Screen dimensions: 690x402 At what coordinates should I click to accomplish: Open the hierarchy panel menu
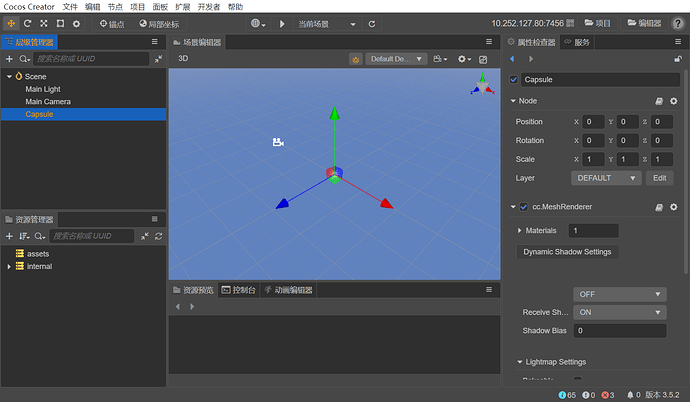click(x=154, y=42)
